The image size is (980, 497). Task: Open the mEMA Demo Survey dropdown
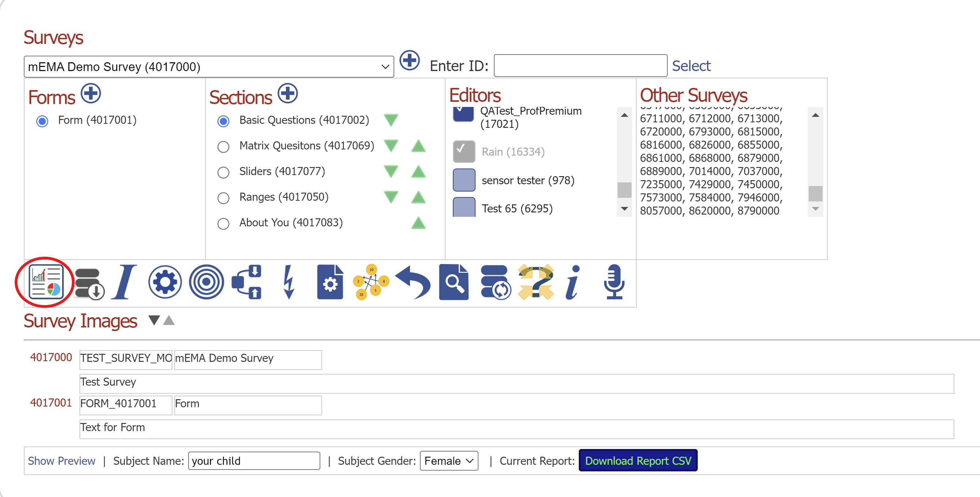[x=208, y=67]
